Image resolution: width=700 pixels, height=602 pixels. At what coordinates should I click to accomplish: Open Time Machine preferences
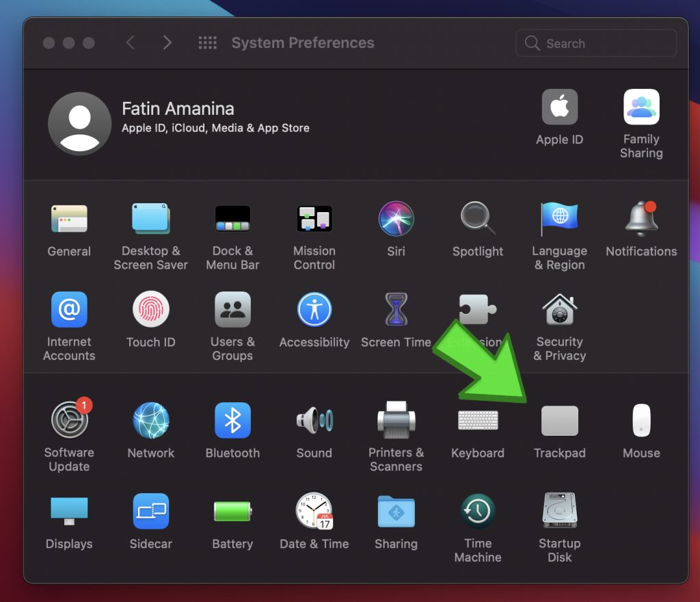coord(477,511)
